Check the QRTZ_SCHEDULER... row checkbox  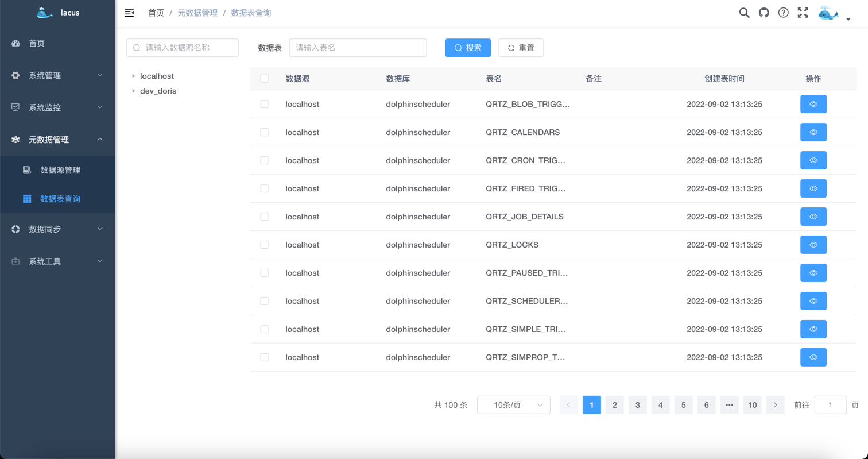pos(264,301)
